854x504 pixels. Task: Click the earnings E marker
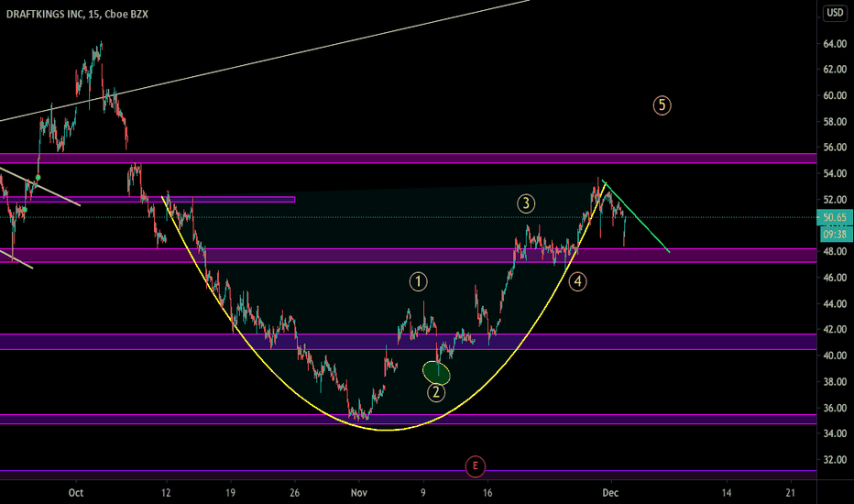pyautogui.click(x=475, y=466)
